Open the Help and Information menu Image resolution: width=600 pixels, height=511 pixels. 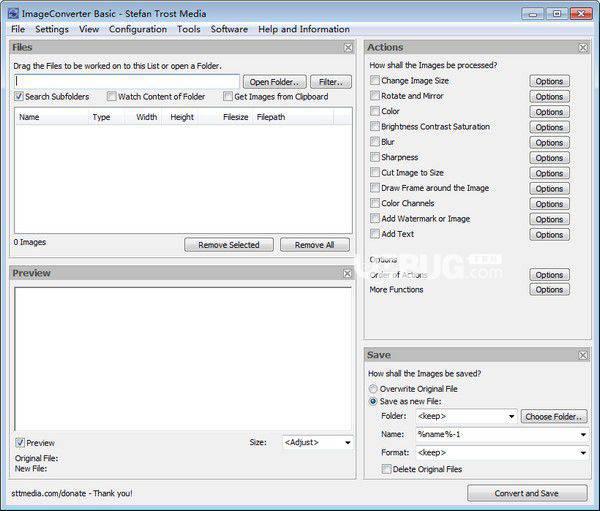coord(304,29)
